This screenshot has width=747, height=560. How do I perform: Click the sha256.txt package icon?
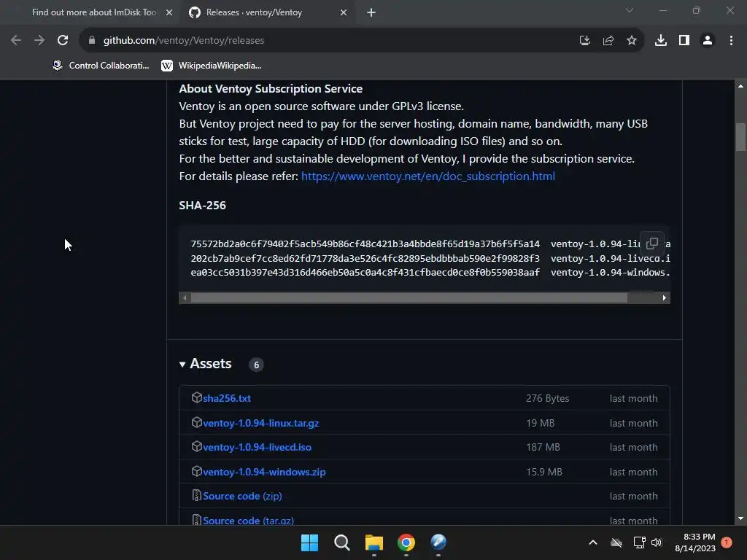[x=196, y=397]
